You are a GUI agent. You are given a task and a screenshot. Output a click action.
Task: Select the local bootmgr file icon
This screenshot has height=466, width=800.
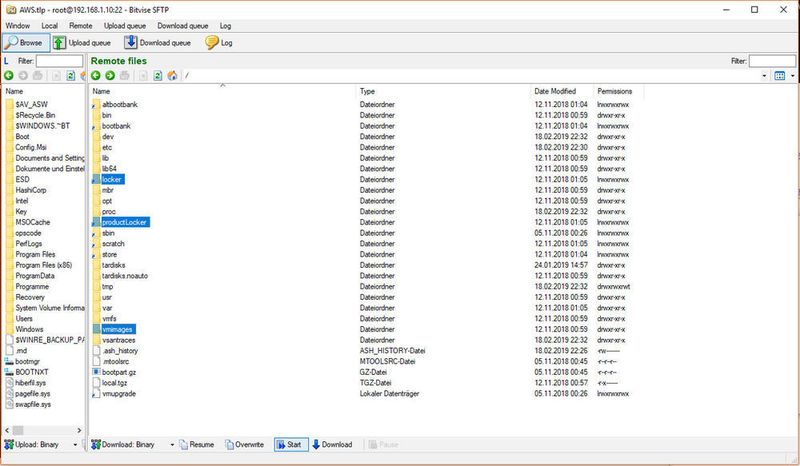point(9,362)
